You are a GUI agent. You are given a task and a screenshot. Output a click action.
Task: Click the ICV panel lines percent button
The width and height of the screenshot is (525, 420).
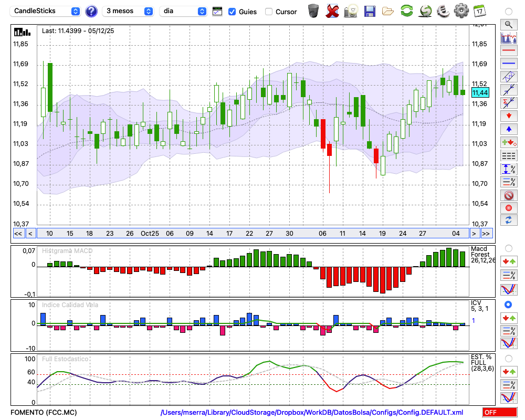[509, 331]
